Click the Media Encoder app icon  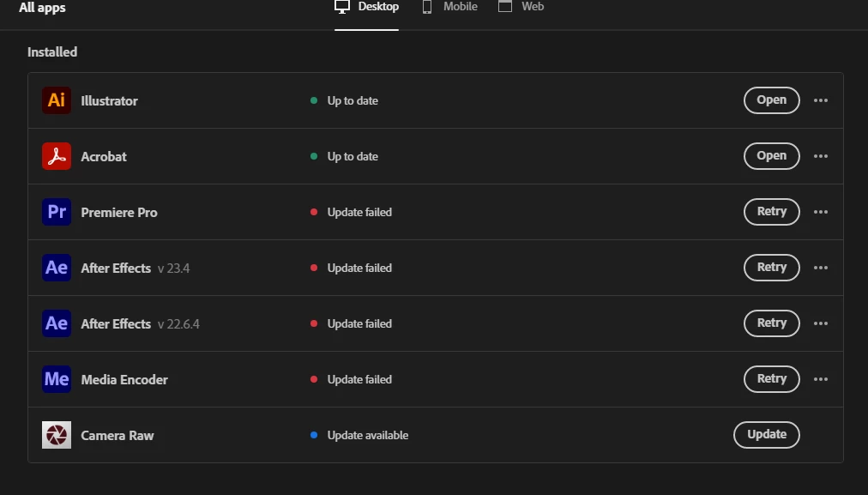click(57, 379)
